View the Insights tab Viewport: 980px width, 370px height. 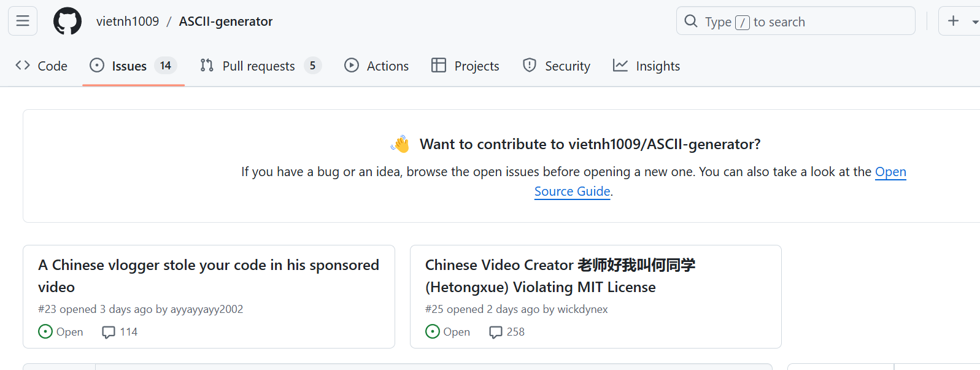646,66
